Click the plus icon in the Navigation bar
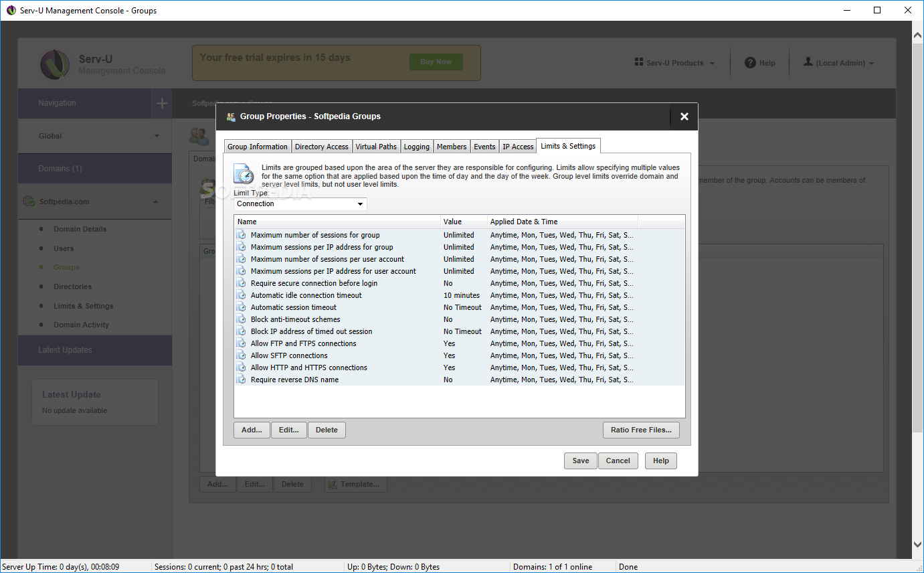The height and width of the screenshot is (573, 924). [162, 103]
